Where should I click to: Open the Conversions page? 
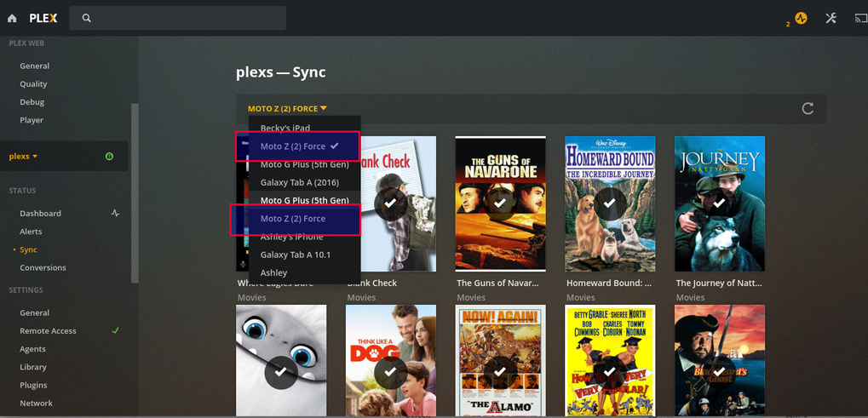[43, 267]
